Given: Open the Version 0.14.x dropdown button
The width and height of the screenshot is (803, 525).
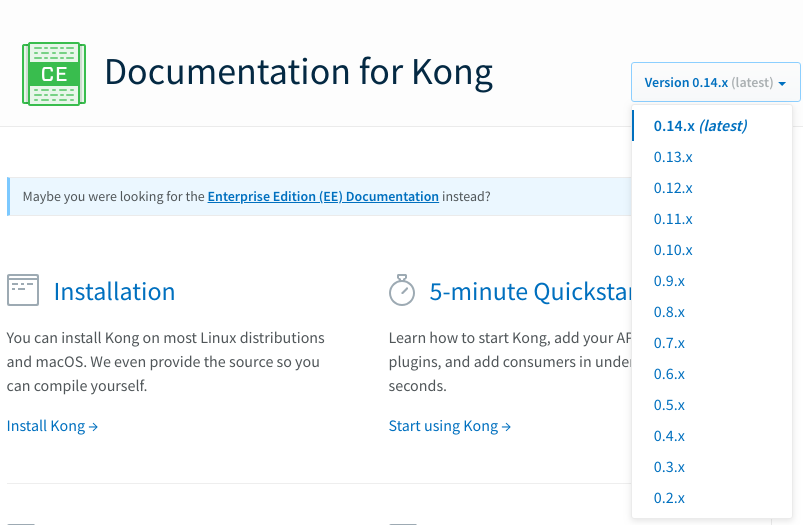Looking at the screenshot, I should coord(715,82).
